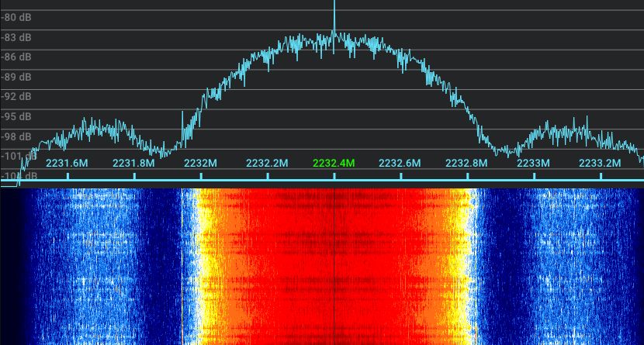Click the -86 dB scale label
644x345 pixels.
tap(16, 57)
